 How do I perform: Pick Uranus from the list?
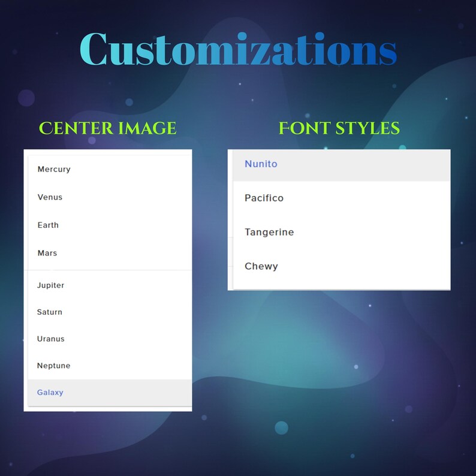coord(110,339)
